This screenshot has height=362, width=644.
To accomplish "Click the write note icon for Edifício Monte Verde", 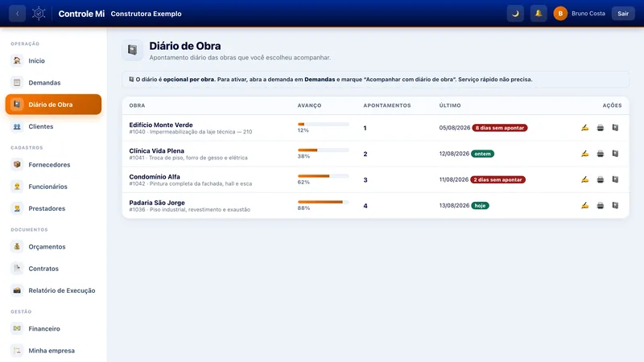I will [x=585, y=128].
